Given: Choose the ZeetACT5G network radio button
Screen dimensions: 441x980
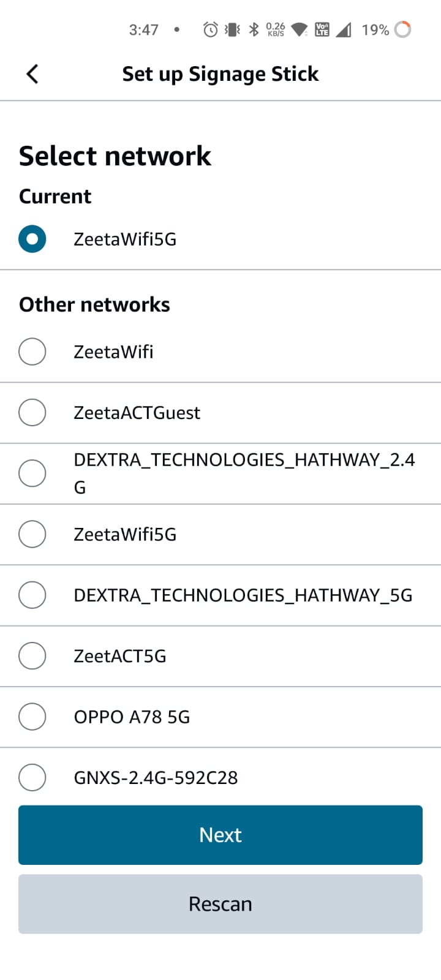Looking at the screenshot, I should pyautogui.click(x=32, y=656).
